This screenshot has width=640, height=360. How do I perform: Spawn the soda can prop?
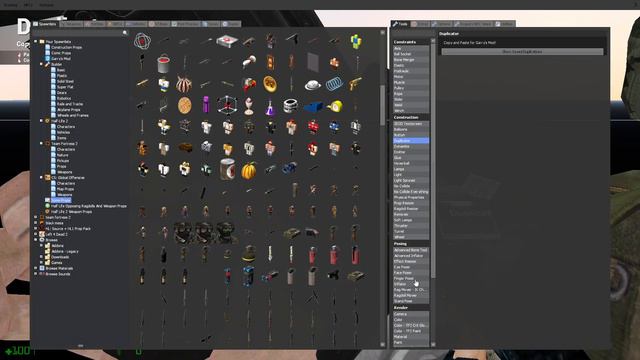pyautogui.click(x=227, y=169)
